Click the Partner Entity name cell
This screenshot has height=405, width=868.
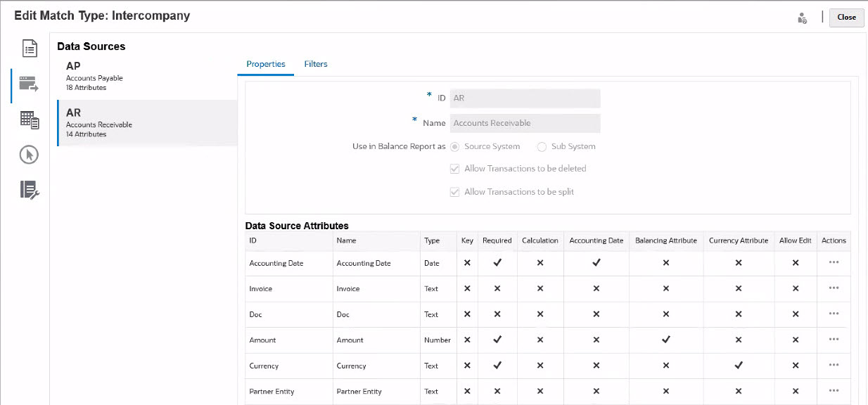(x=376, y=391)
